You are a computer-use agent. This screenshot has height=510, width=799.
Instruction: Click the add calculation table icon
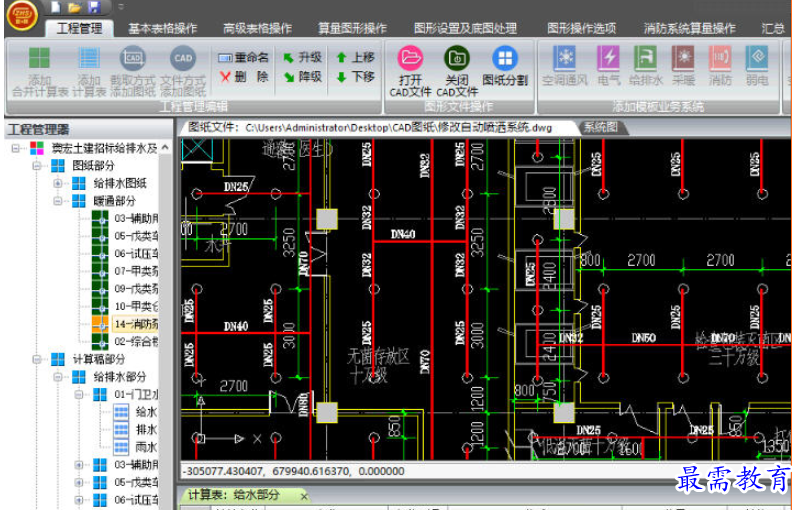[89, 58]
